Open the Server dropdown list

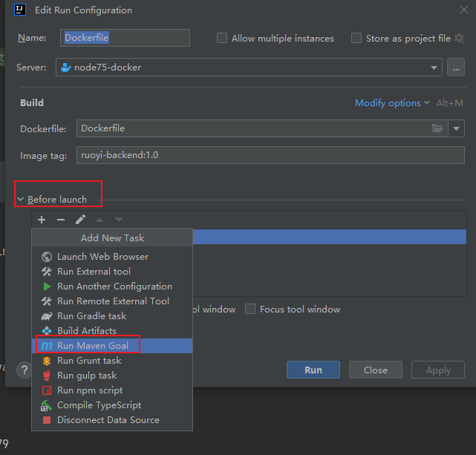(434, 68)
